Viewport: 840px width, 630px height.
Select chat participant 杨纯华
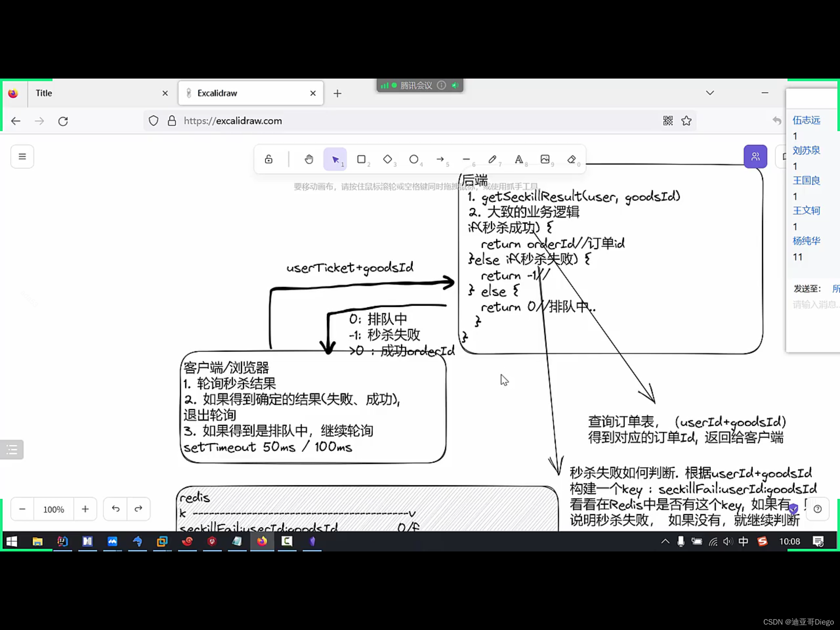point(806,241)
